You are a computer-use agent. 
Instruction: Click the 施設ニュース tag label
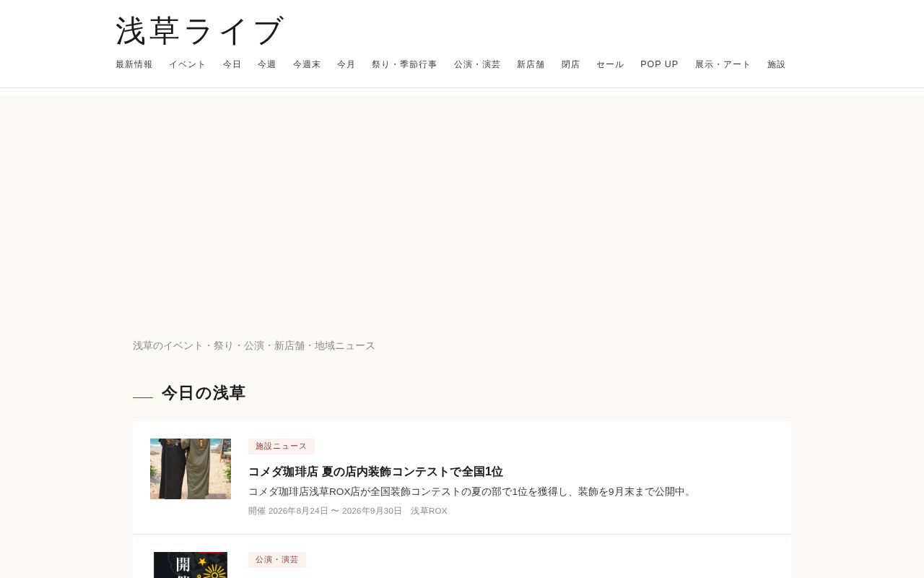(x=282, y=447)
